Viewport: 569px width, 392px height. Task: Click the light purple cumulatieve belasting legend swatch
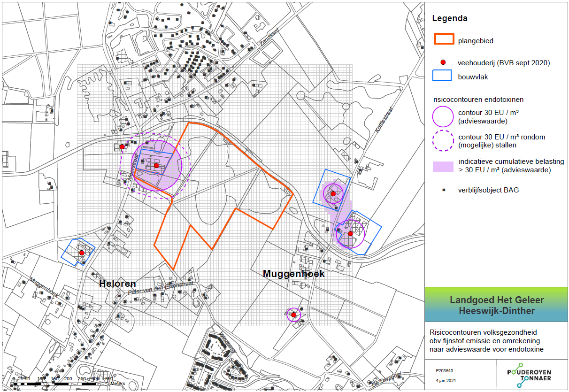click(443, 166)
